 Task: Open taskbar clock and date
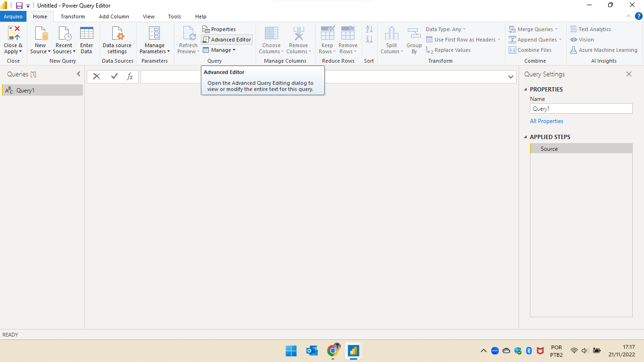622,351
